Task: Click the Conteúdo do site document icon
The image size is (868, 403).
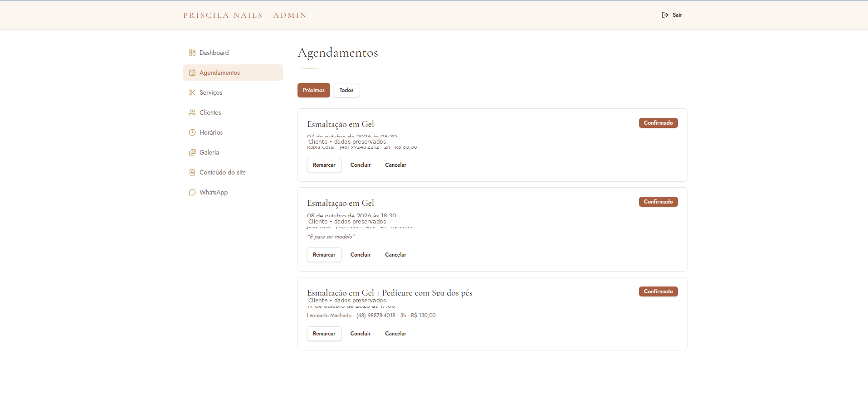Action: (x=192, y=172)
